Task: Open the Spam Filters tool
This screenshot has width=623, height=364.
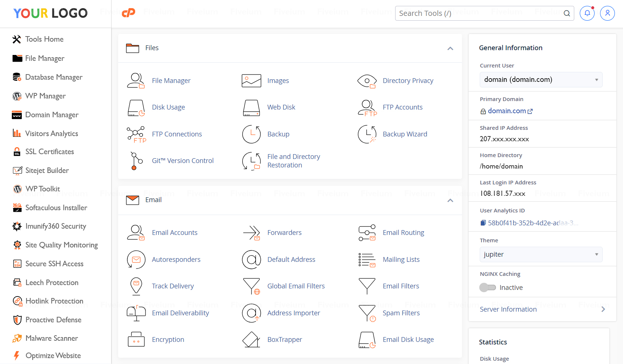Action: pos(401,313)
